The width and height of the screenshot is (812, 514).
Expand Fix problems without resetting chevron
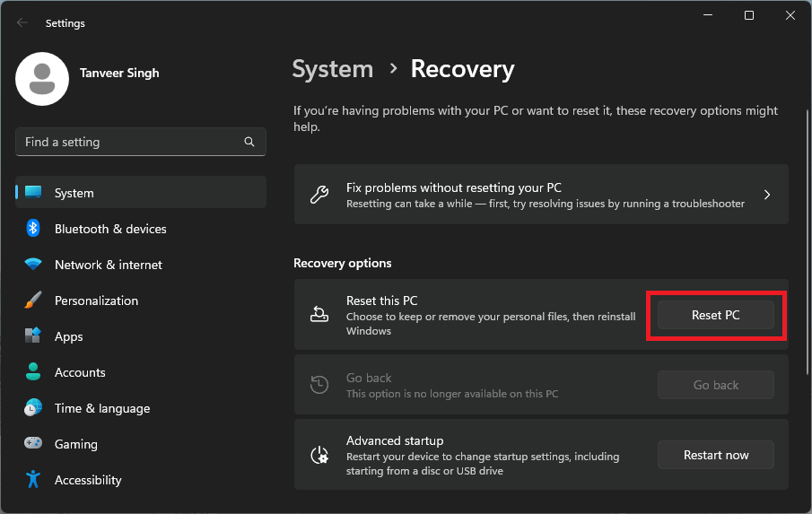click(x=767, y=195)
